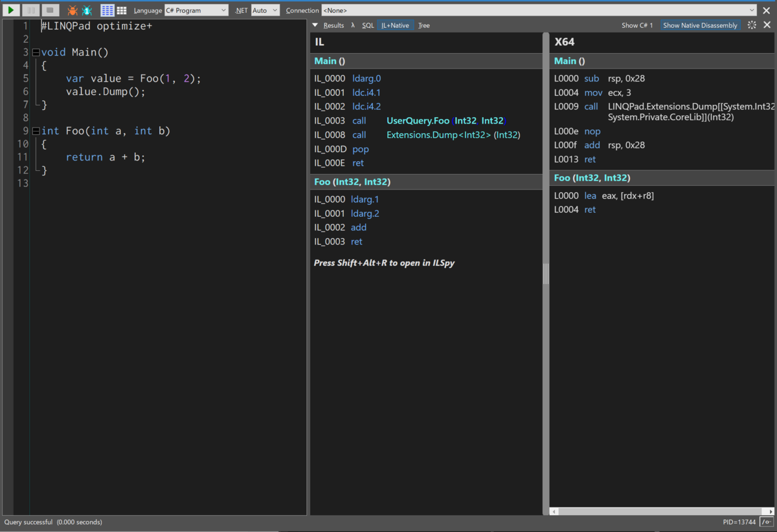This screenshot has width=777, height=532.
Task: Click the PID=13744 status text
Action: [739, 522]
